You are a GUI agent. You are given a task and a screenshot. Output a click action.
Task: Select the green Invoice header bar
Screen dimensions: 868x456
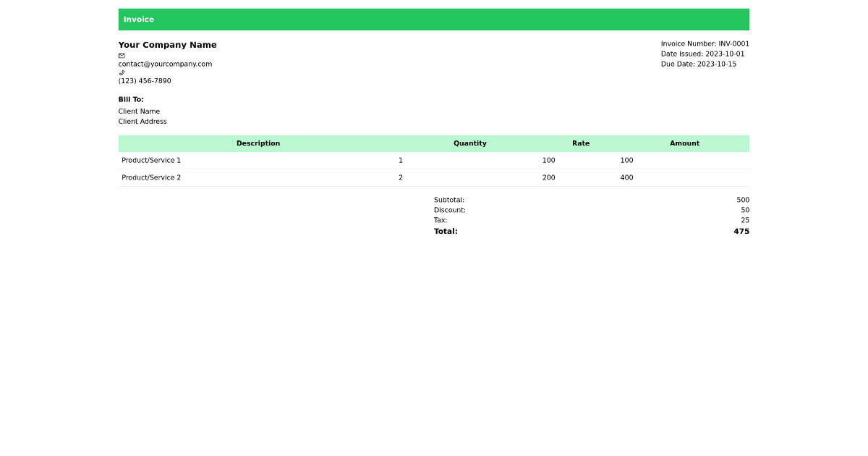[434, 19]
